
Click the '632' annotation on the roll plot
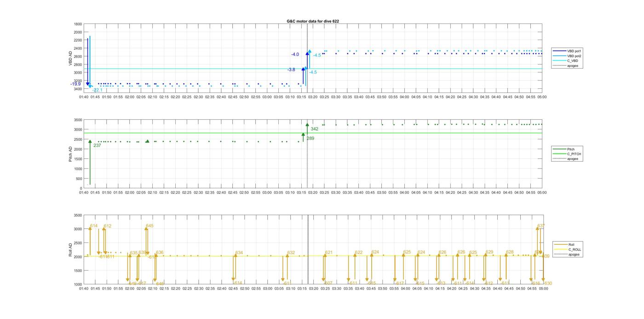[x=291, y=253]
